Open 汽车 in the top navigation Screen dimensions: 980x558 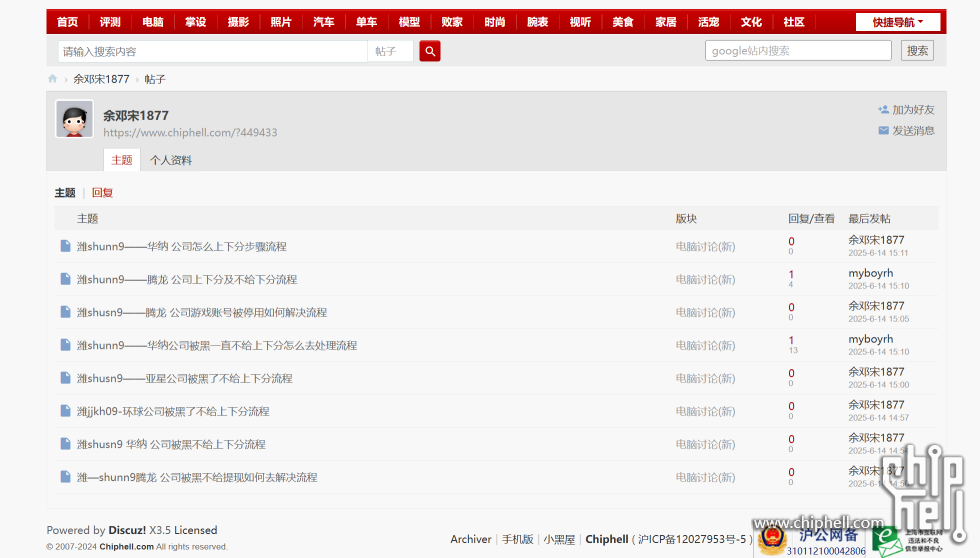tap(324, 22)
